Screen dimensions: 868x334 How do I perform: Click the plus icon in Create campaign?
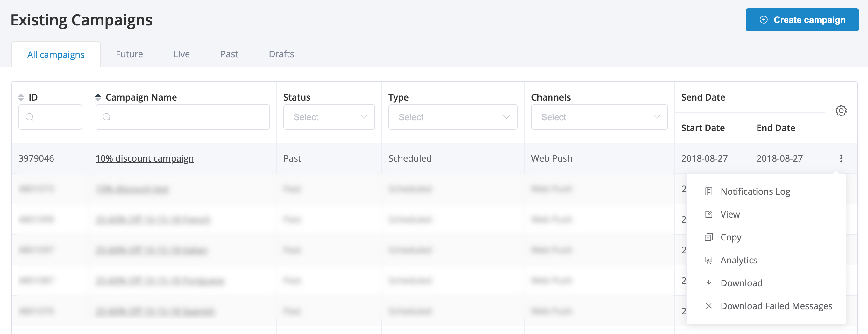764,20
